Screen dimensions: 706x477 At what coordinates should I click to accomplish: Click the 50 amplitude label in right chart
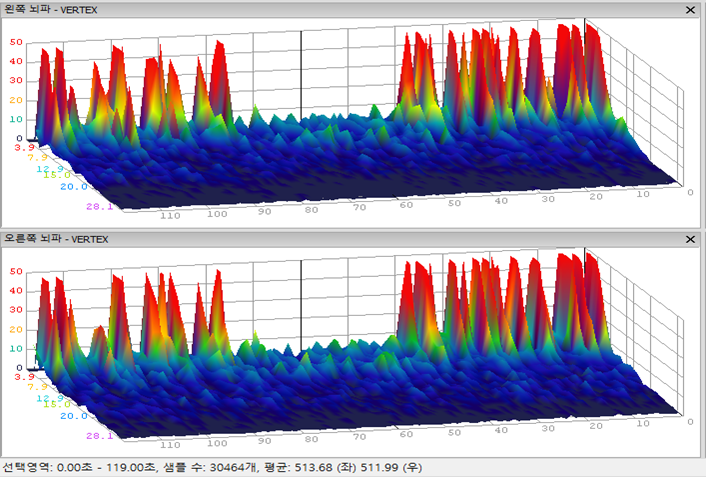(16, 272)
